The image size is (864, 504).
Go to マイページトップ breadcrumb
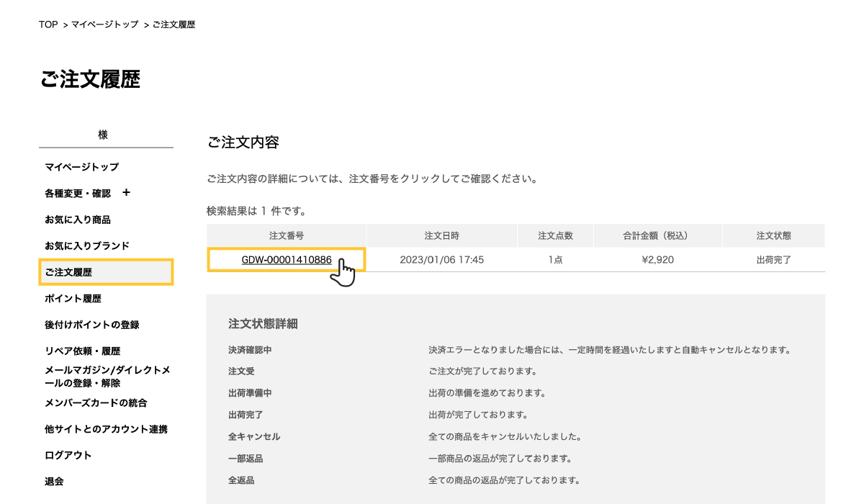[x=104, y=24]
